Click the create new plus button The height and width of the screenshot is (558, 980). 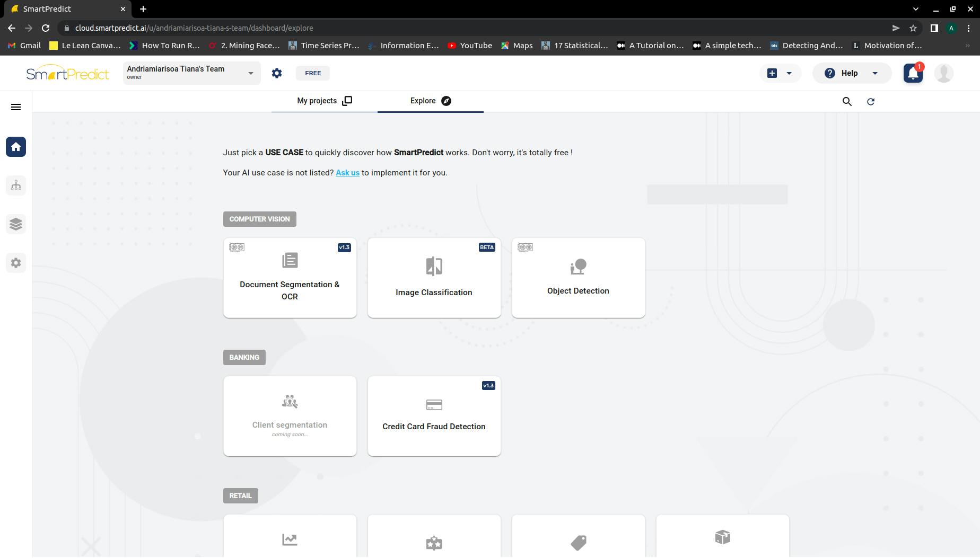772,73
